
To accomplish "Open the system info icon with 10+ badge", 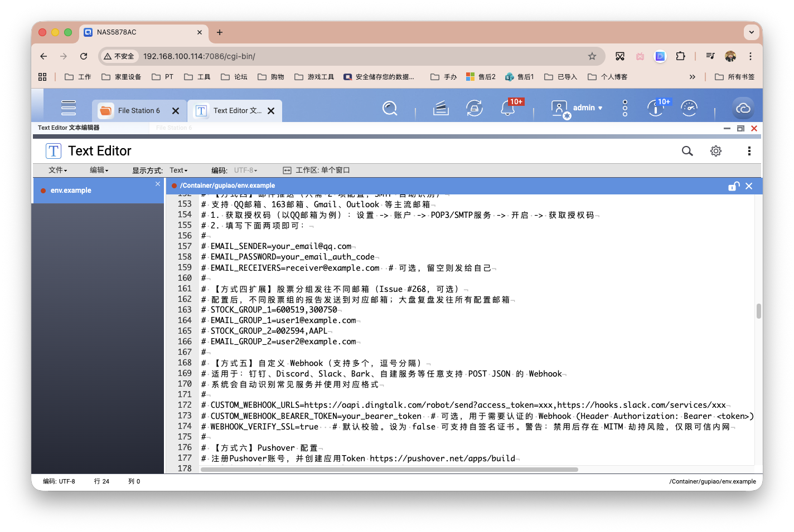I will coord(655,109).
